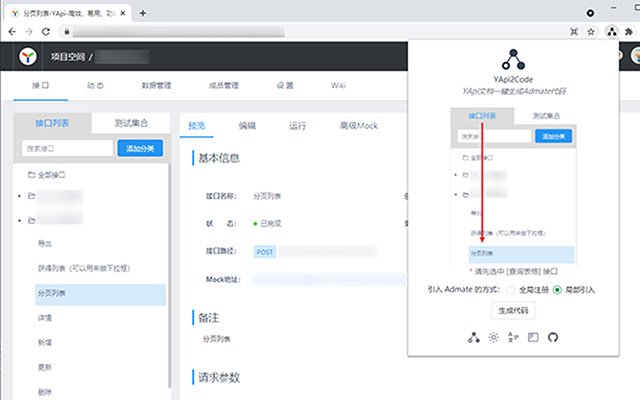Open the GitHub icon in popup footer

[x=553, y=338]
